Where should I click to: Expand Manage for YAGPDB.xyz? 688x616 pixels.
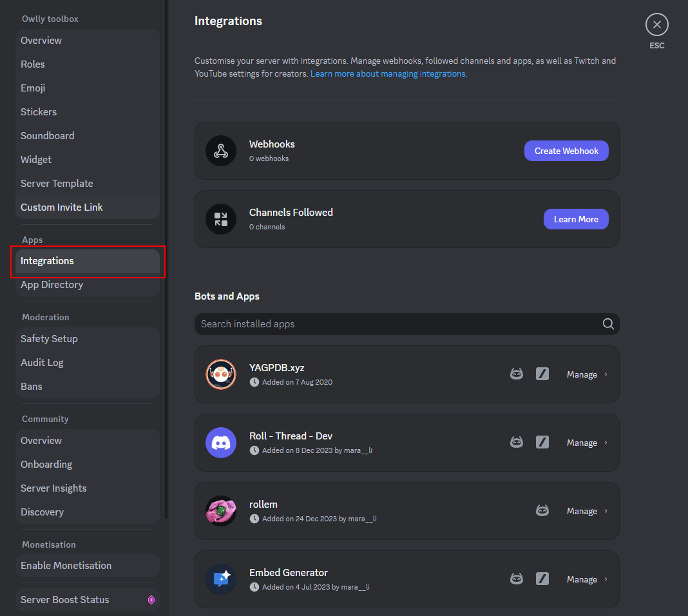(587, 374)
